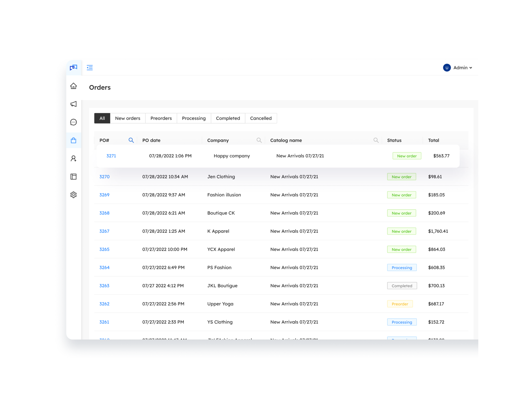Click the New order badge for Jen Clothing
The width and height of the screenshot is (532, 416).
tap(401, 177)
